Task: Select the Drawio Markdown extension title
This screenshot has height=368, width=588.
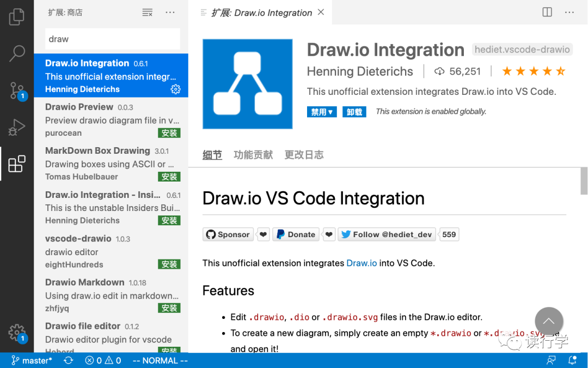Action: tap(85, 282)
